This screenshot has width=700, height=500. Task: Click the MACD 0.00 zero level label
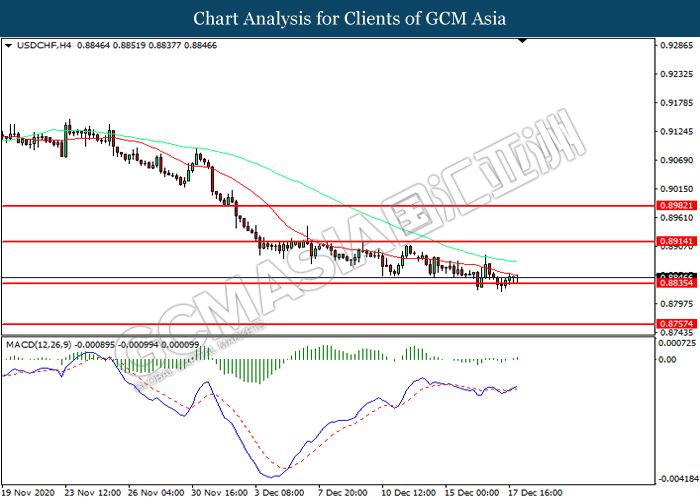[x=668, y=359]
